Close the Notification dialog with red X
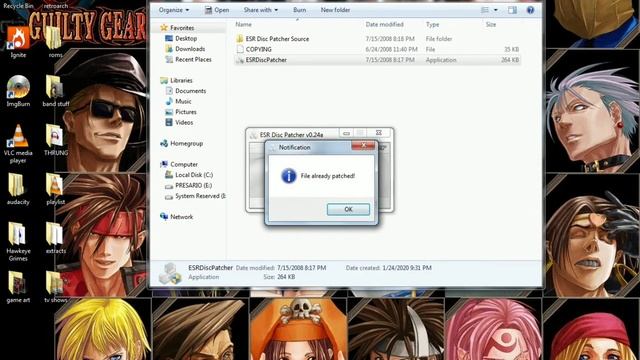The image size is (640, 360). pos(363,145)
